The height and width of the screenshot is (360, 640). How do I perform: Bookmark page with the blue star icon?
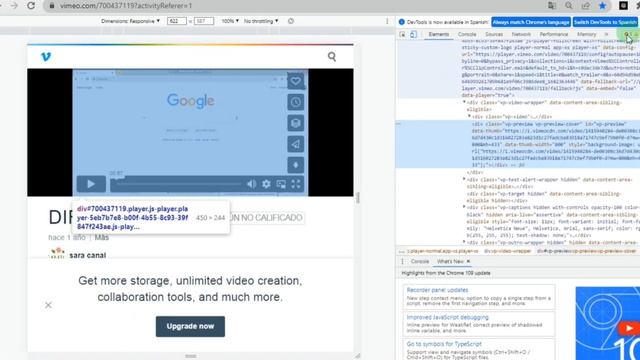coord(602,6)
